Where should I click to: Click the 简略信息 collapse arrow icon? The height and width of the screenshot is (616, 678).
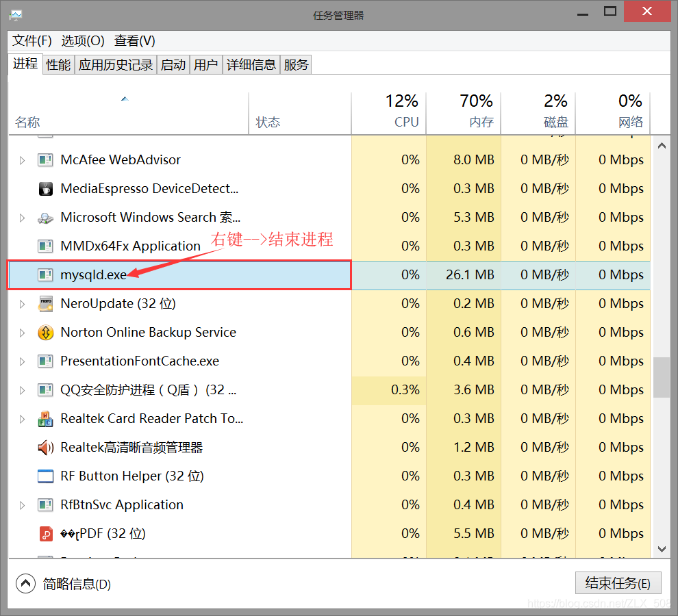pyautogui.click(x=25, y=584)
